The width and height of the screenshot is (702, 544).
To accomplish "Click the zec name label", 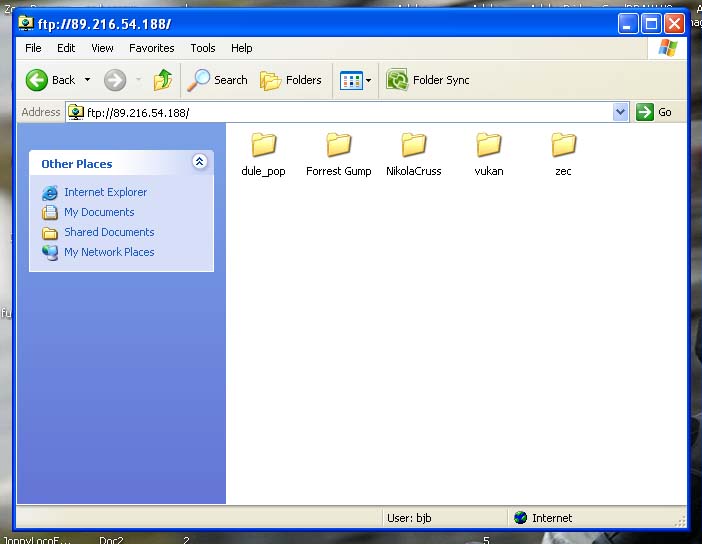I will click(563, 171).
